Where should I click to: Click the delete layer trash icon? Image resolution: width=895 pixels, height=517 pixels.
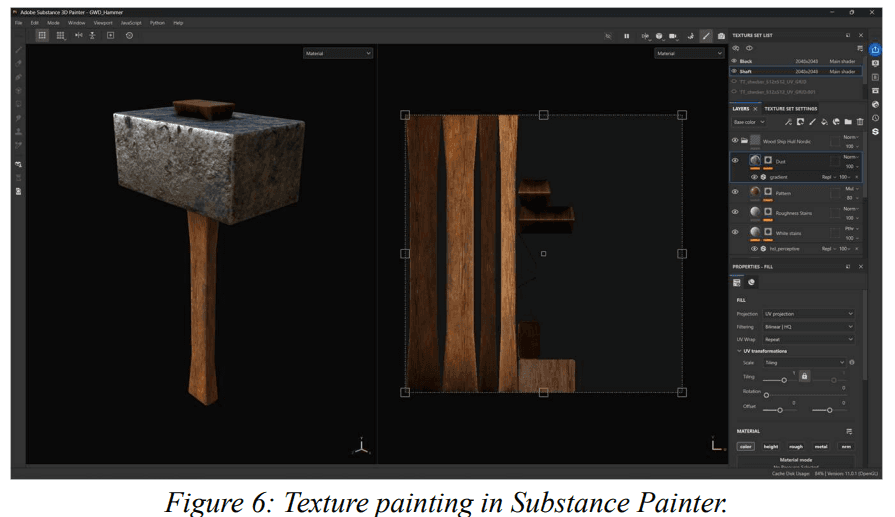pos(860,122)
